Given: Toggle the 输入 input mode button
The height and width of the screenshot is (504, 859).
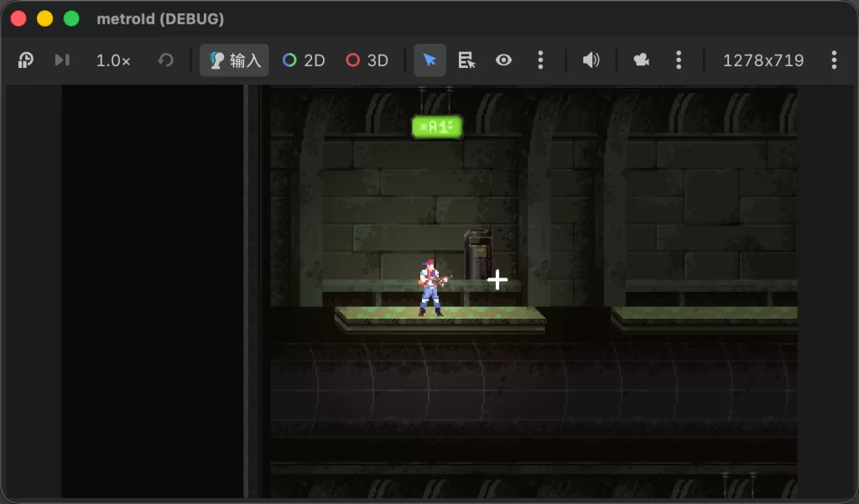Looking at the screenshot, I should pos(235,60).
